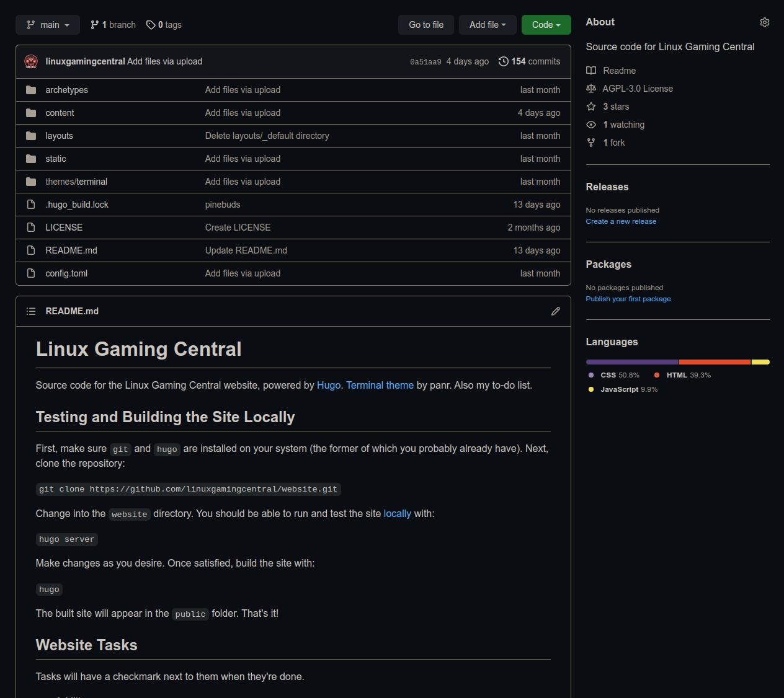Follow the 'locally' link in README

(x=398, y=514)
